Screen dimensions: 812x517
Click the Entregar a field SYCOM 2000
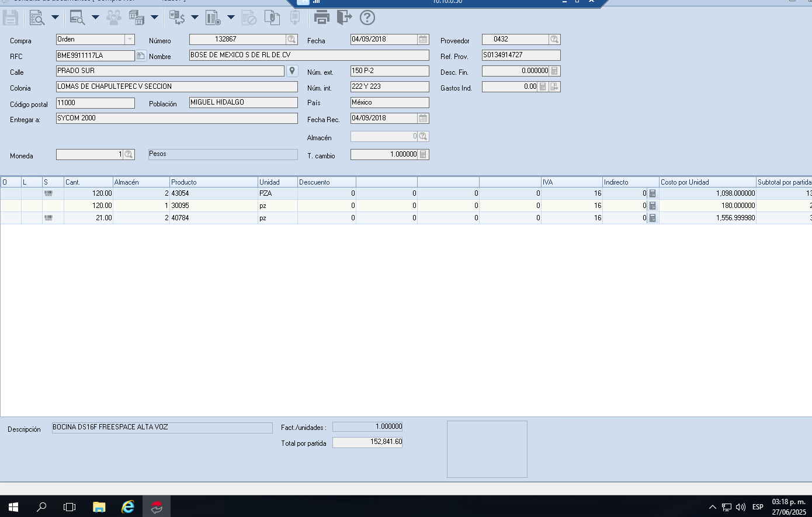177,118
